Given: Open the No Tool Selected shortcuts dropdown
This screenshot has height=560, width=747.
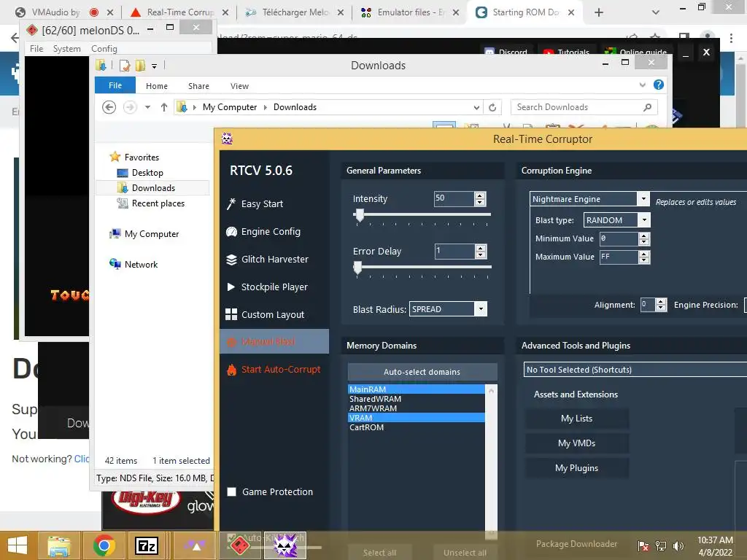Looking at the screenshot, I should 635,370.
